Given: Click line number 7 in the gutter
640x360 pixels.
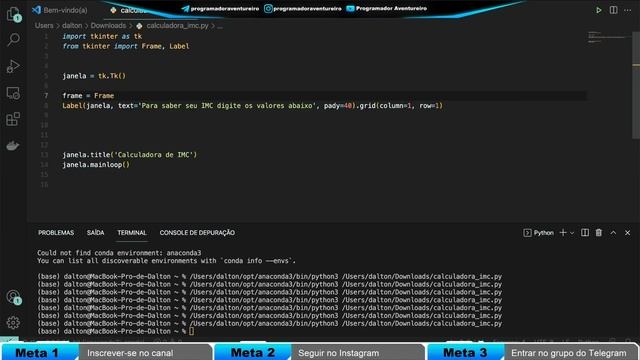Looking at the screenshot, I should (46, 96).
